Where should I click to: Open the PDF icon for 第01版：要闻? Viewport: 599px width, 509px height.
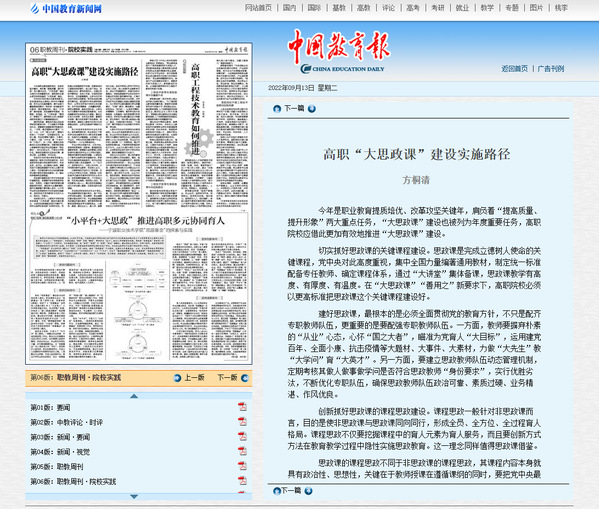(242, 407)
